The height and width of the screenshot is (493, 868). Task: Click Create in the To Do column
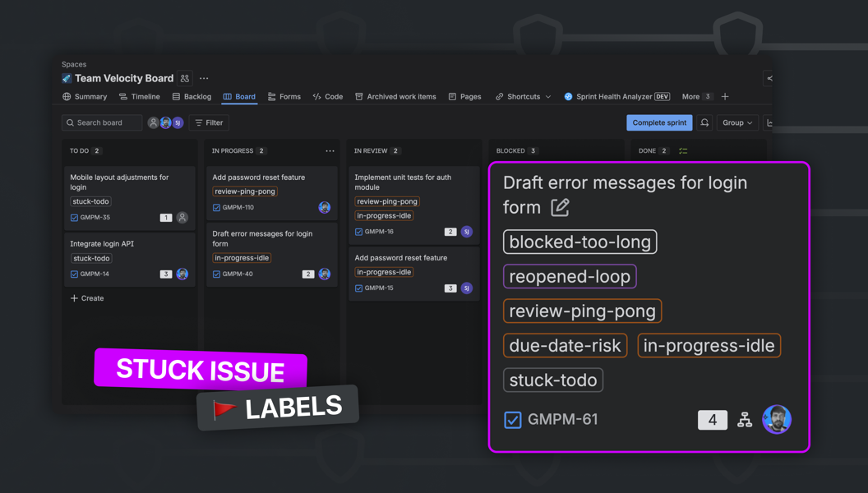87,298
